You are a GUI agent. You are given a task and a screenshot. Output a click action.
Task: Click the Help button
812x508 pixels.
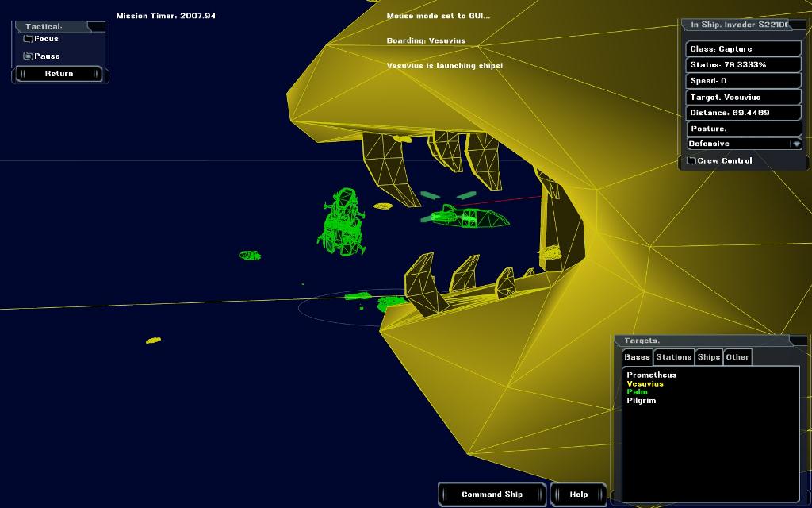click(x=578, y=495)
